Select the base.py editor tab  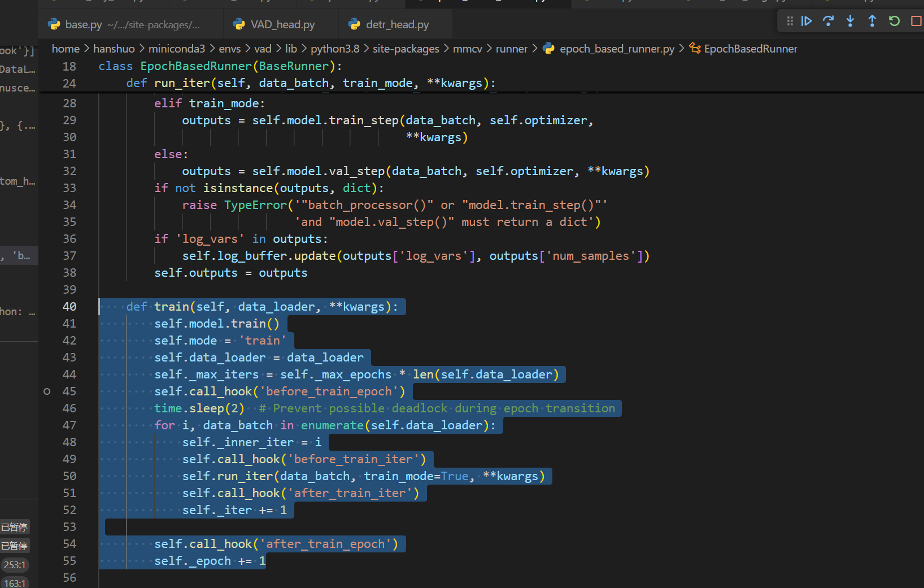tap(84, 25)
